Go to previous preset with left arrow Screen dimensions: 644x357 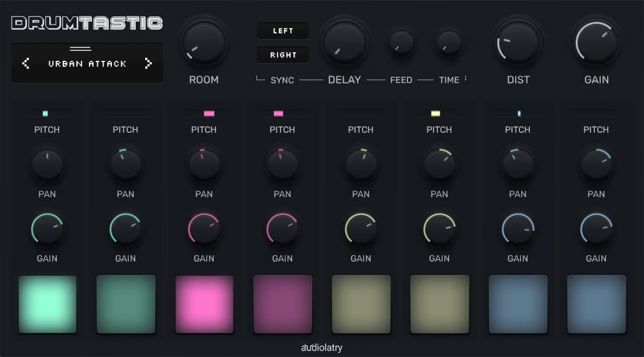pos(26,63)
